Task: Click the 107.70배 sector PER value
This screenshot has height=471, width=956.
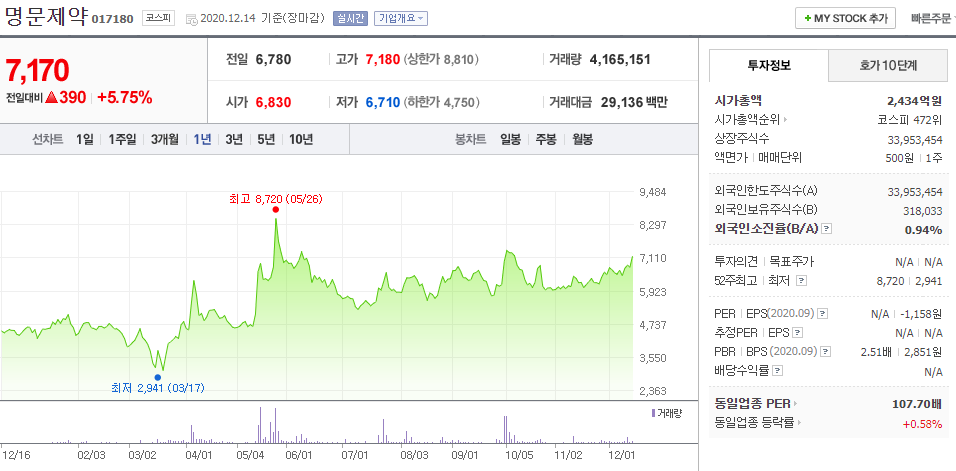Action: tap(916, 403)
